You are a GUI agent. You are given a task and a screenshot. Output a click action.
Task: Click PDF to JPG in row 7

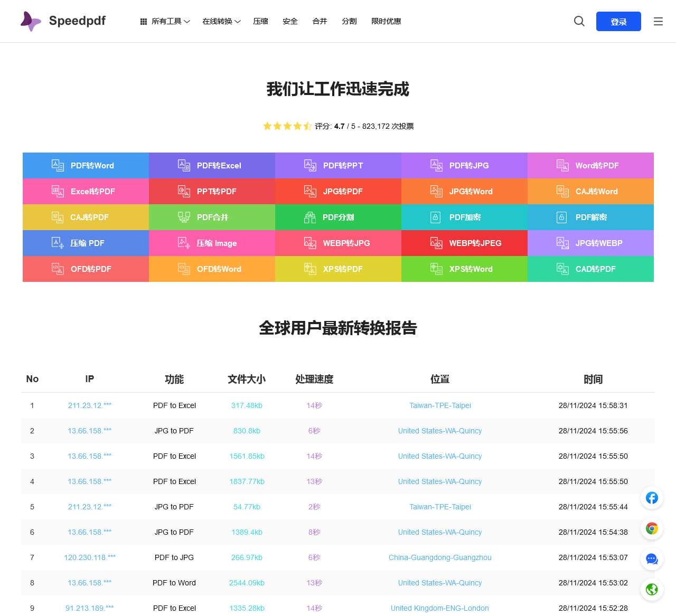click(x=174, y=557)
